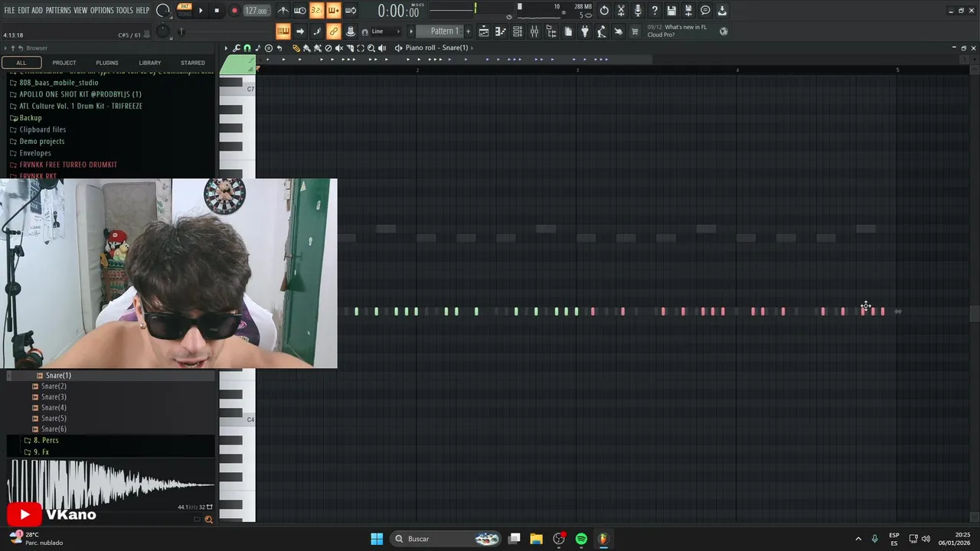Open the OPTIONS menu
Viewport: 980px width, 551px height.
point(102,10)
